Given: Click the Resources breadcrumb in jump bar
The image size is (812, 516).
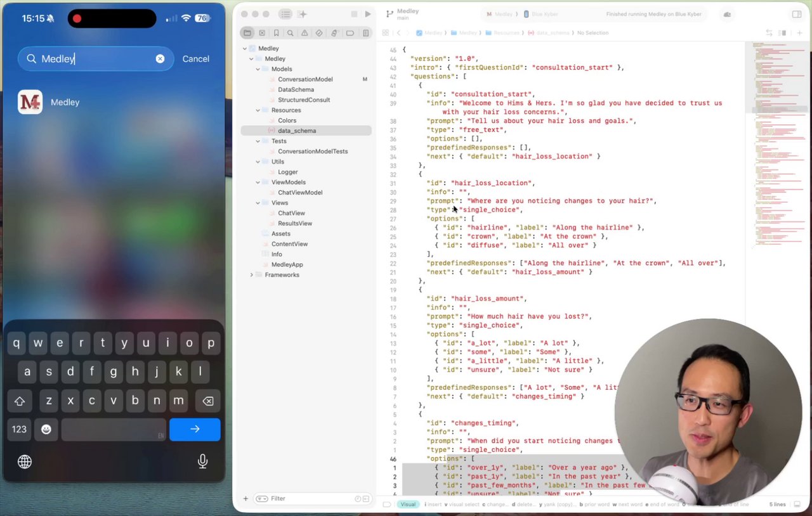Looking at the screenshot, I should (502, 33).
